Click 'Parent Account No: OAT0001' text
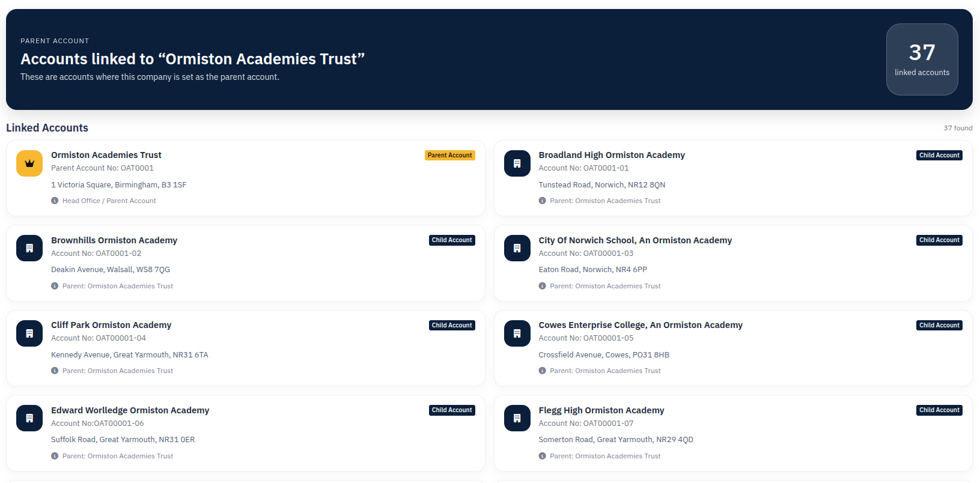Viewport: 980px width, 483px height. click(x=102, y=168)
